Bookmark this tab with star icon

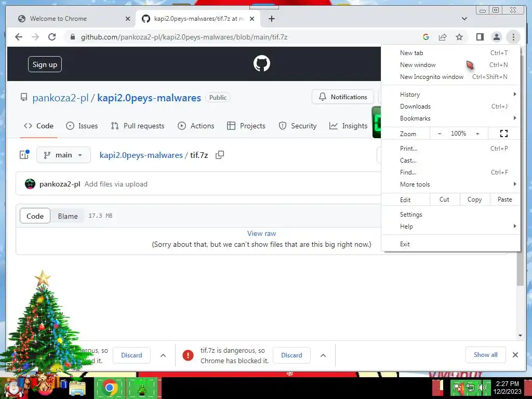tap(459, 37)
